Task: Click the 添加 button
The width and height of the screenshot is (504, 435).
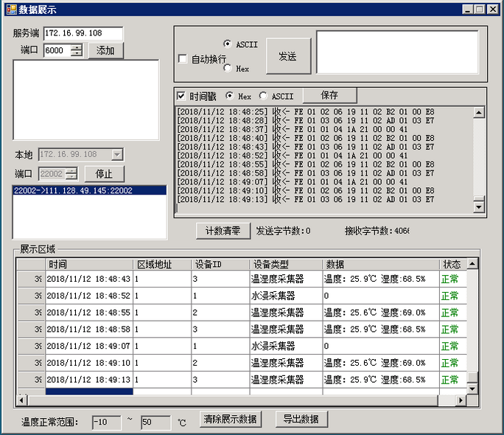Action: tap(106, 50)
